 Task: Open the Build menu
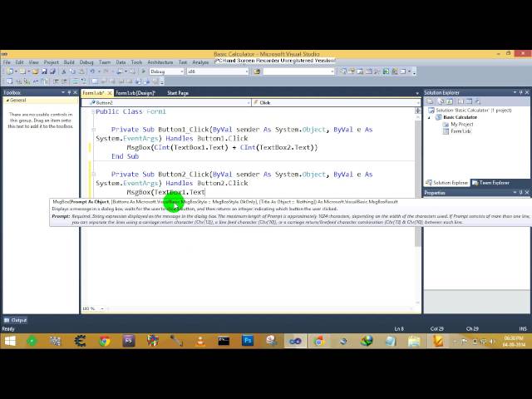pos(69,62)
